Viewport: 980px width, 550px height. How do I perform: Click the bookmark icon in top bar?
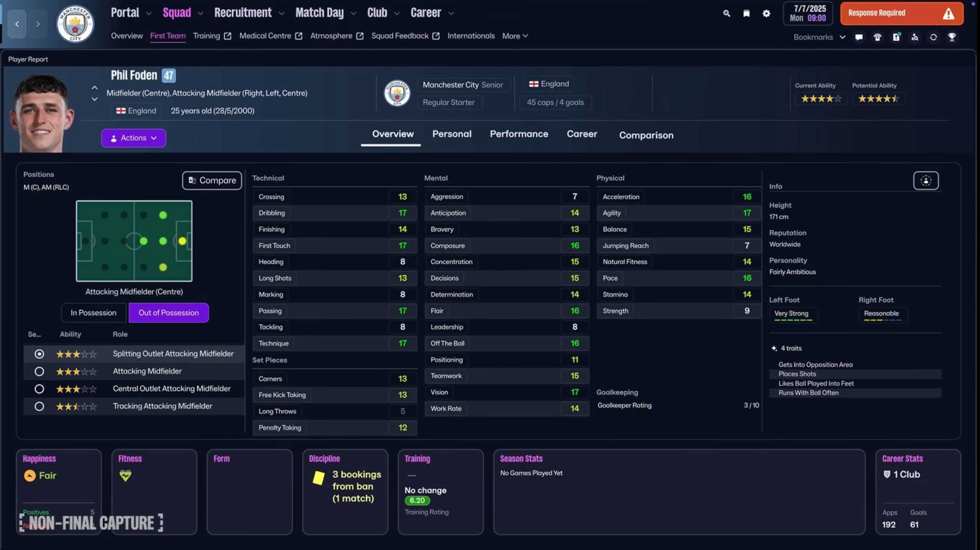(746, 13)
